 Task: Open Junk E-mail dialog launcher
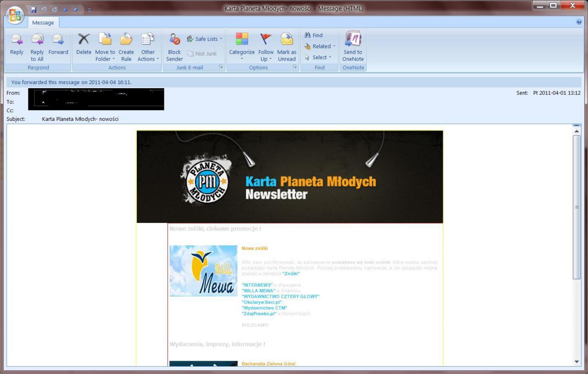click(221, 67)
